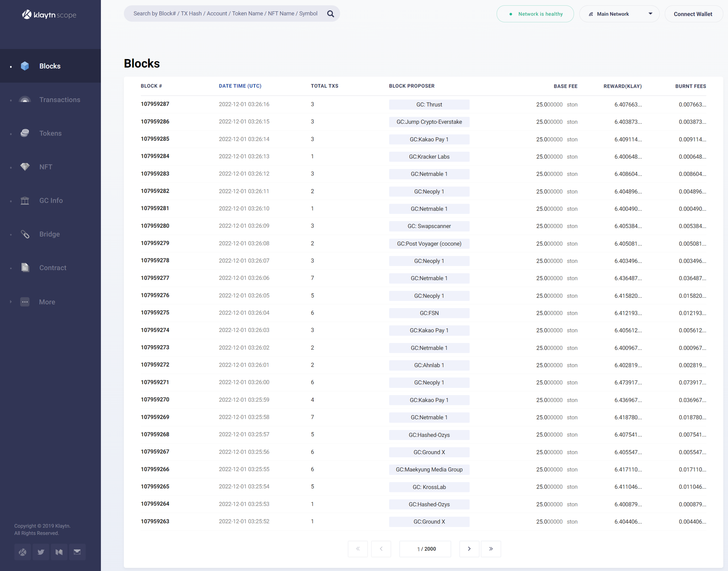Image resolution: width=728 pixels, height=571 pixels.
Task: Open Transactions in the sidebar
Action: pos(59,99)
